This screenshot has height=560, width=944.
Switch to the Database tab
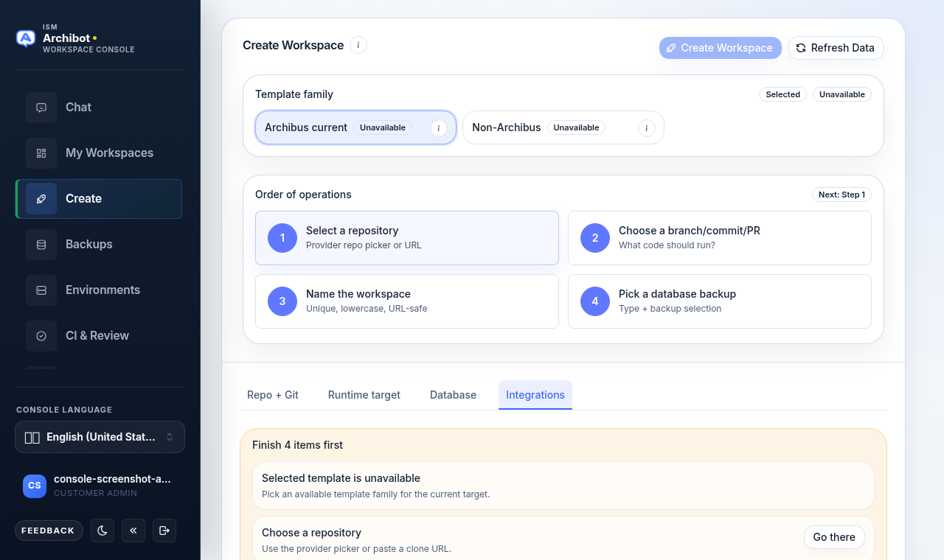[x=453, y=395]
